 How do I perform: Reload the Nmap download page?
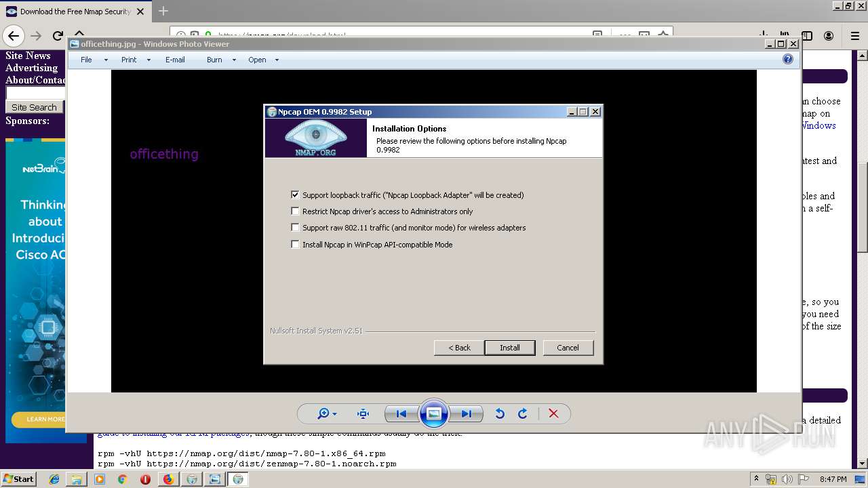(x=58, y=36)
